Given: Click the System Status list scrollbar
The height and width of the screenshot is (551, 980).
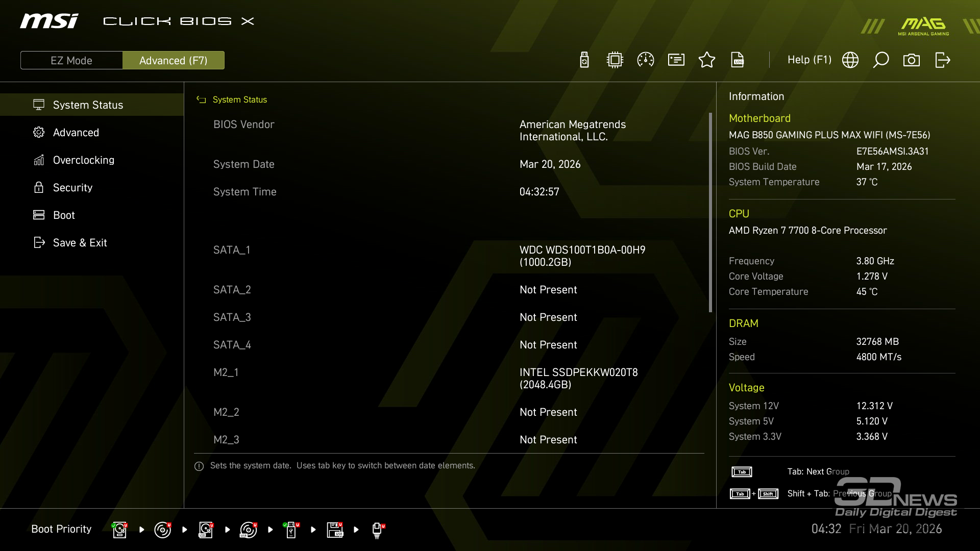Looking at the screenshot, I should pyautogui.click(x=710, y=212).
